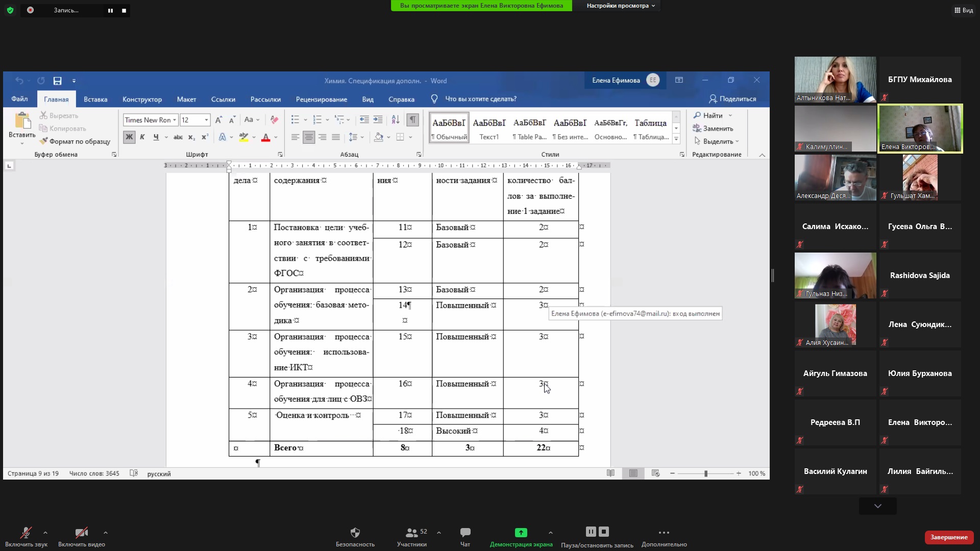The width and height of the screenshot is (980, 551).
Task: Expand video settings arrow beside camera
Action: click(x=106, y=533)
